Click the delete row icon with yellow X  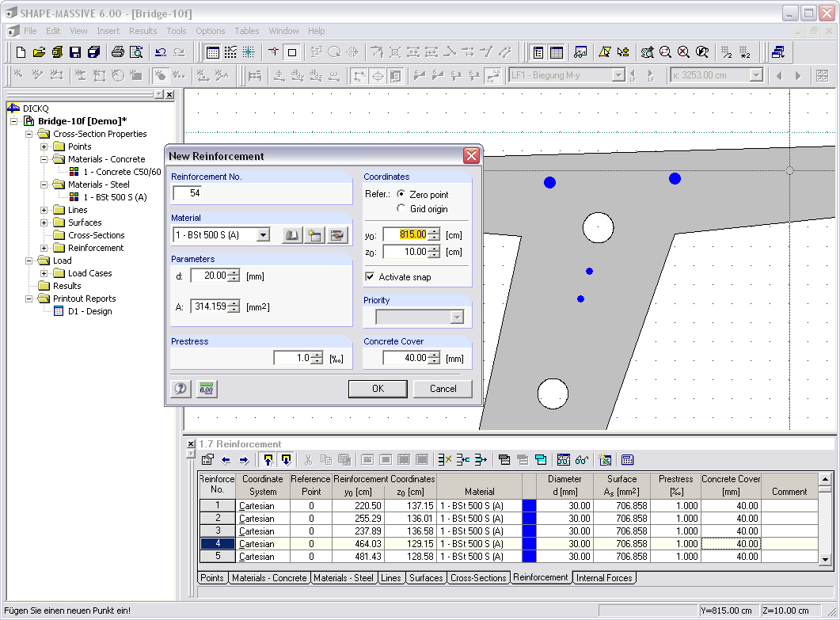(x=445, y=460)
